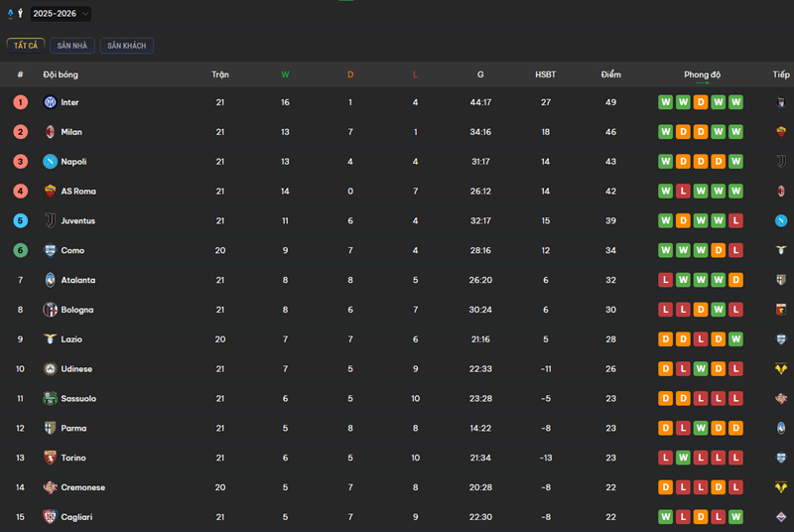
Task: Click next opponent icon in Cagliari row
Action: 781,517
